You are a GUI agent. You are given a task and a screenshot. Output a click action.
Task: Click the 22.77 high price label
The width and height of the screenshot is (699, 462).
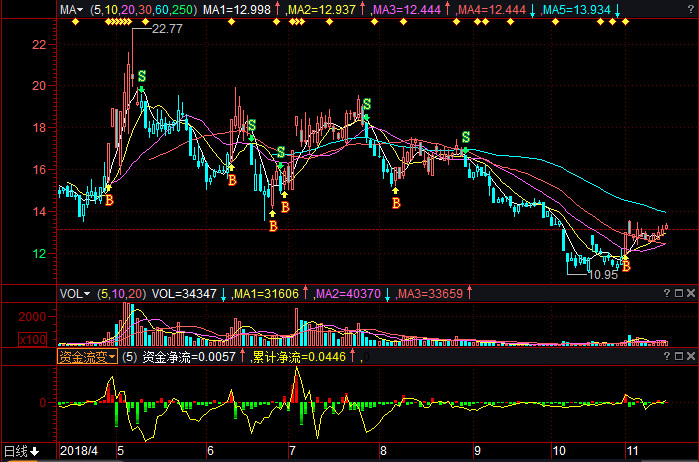166,29
